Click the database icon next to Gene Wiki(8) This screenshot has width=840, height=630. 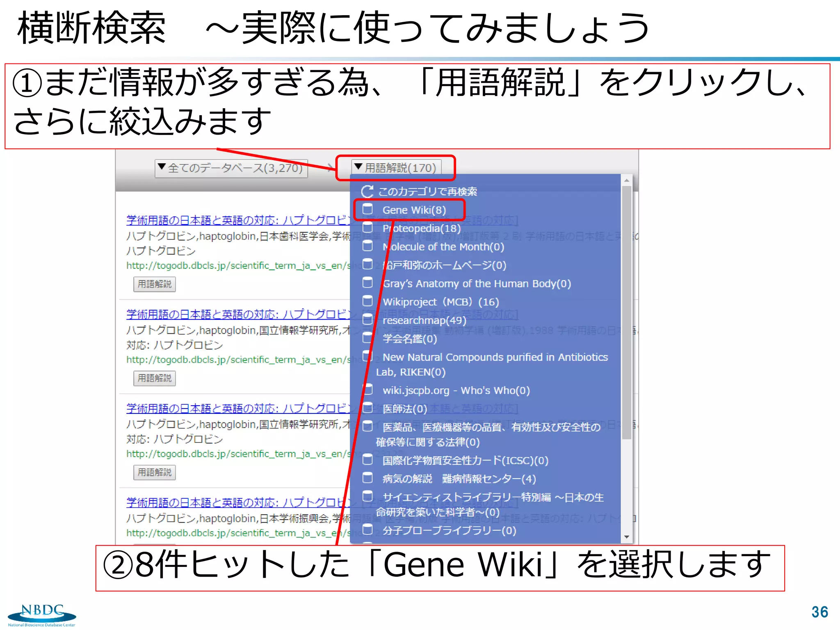(367, 209)
